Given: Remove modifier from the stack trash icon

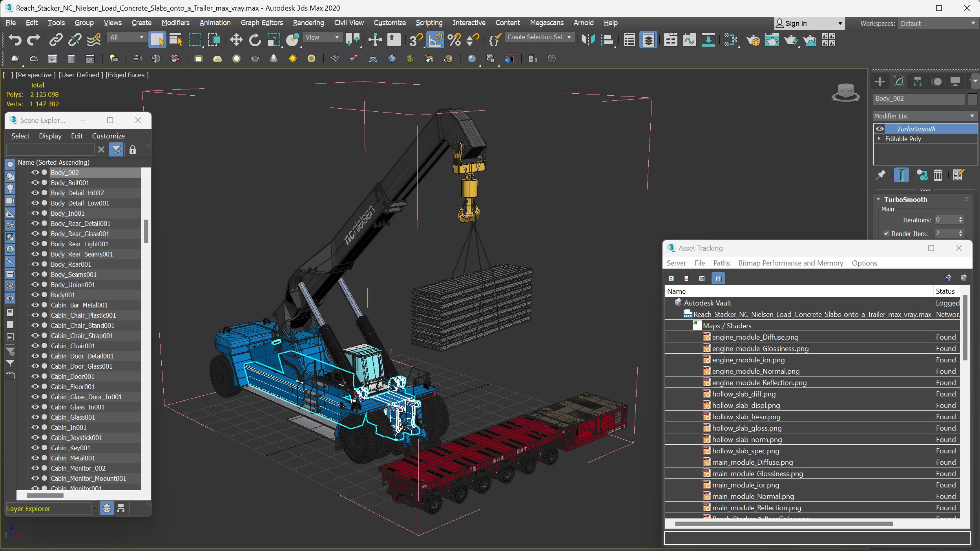Looking at the screenshot, I should (938, 175).
